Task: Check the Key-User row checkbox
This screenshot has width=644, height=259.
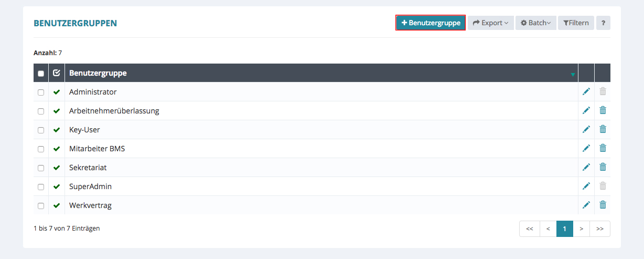Action: 41,130
